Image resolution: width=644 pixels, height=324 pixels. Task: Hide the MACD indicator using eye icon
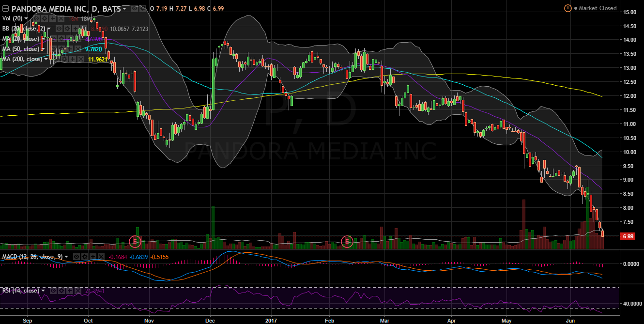point(77,256)
